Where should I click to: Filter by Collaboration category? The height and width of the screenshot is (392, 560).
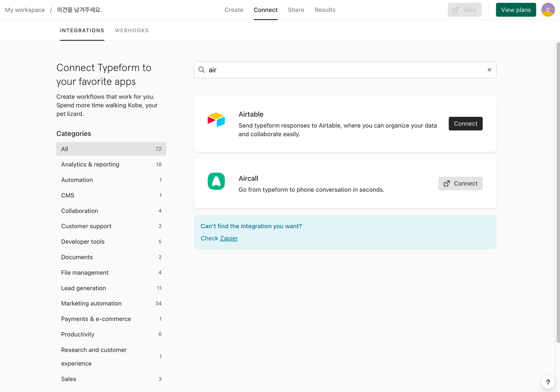coord(111,211)
